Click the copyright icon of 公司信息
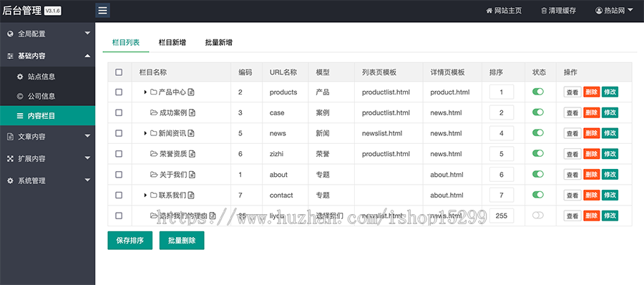 (x=20, y=96)
